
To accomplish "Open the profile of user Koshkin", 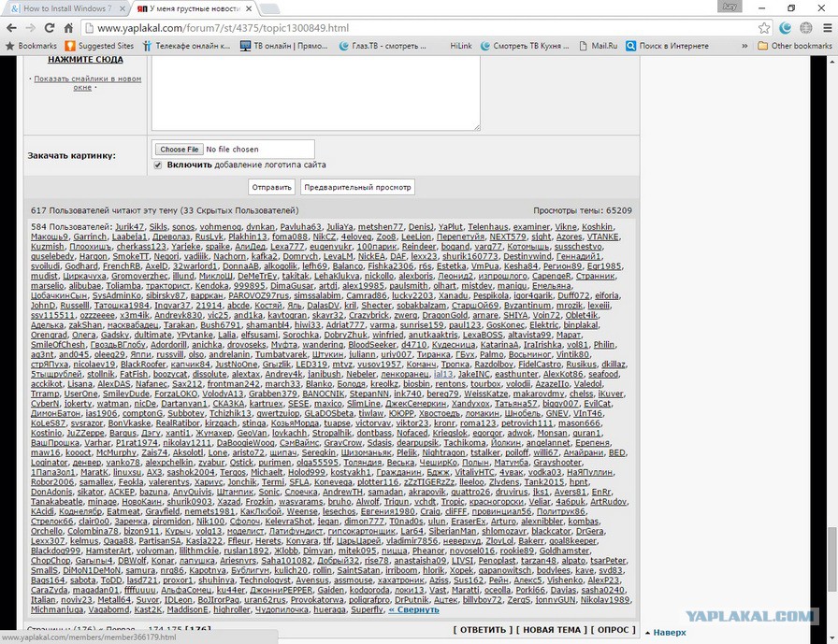I will coord(597,227).
